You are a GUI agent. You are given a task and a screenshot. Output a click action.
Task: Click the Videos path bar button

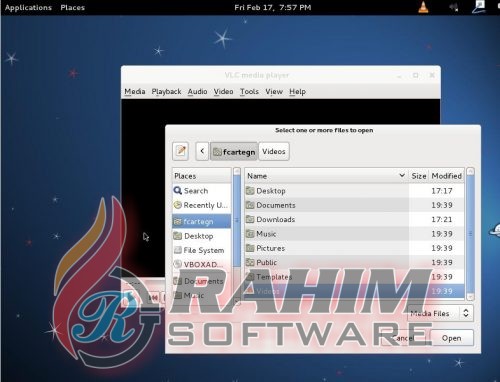274,151
